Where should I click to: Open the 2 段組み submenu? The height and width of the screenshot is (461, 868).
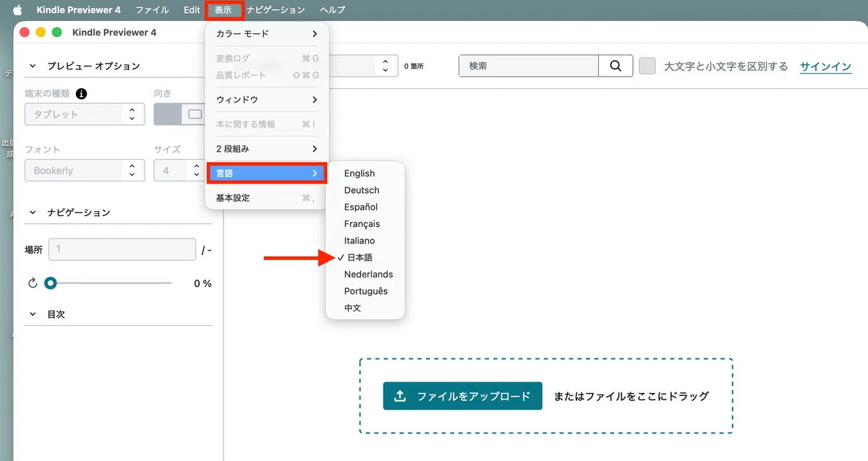click(267, 149)
